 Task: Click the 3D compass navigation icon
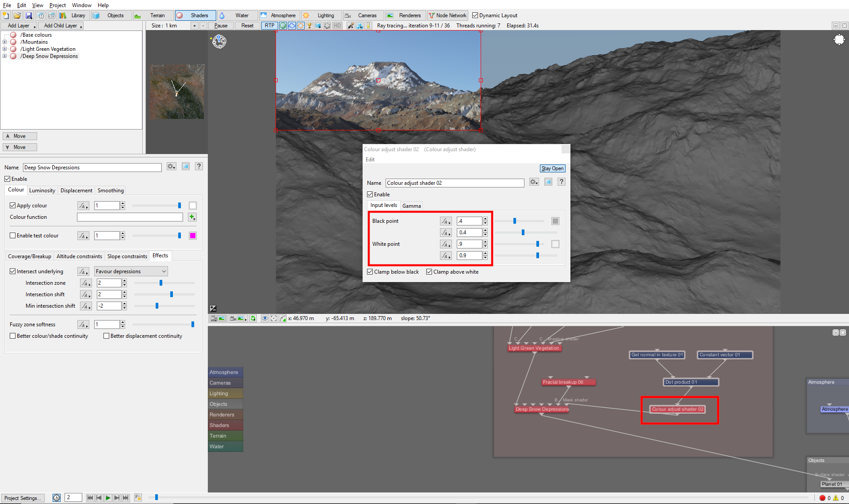(x=219, y=42)
